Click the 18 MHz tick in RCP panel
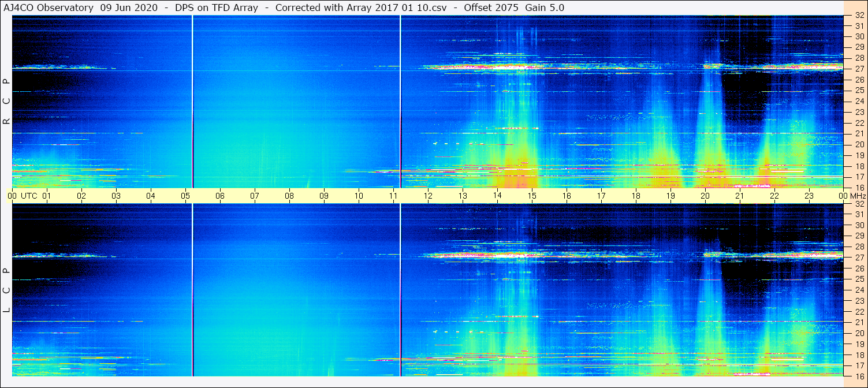 coord(859,166)
